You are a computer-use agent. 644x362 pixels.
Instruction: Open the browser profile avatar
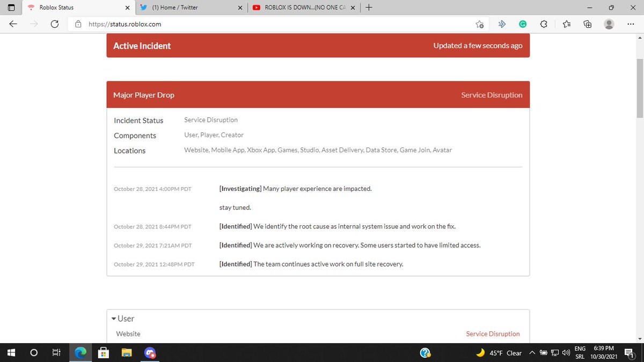point(609,24)
